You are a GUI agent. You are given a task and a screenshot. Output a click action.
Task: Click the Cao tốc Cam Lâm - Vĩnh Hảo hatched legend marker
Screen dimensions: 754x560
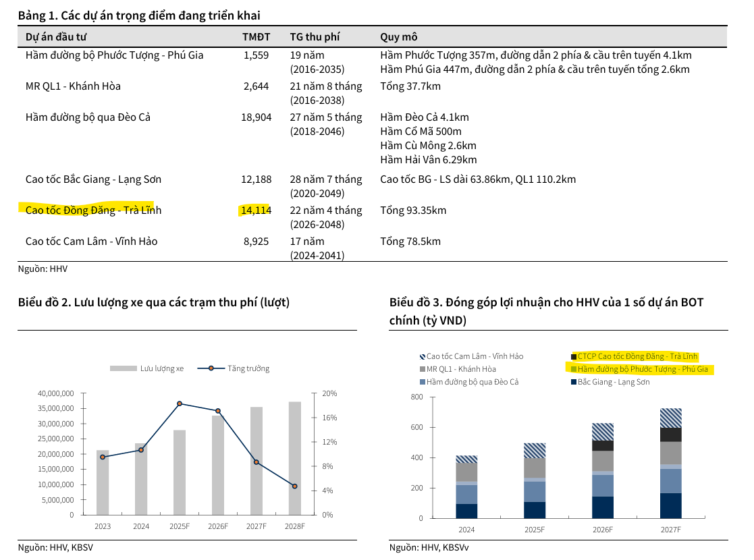(x=422, y=356)
